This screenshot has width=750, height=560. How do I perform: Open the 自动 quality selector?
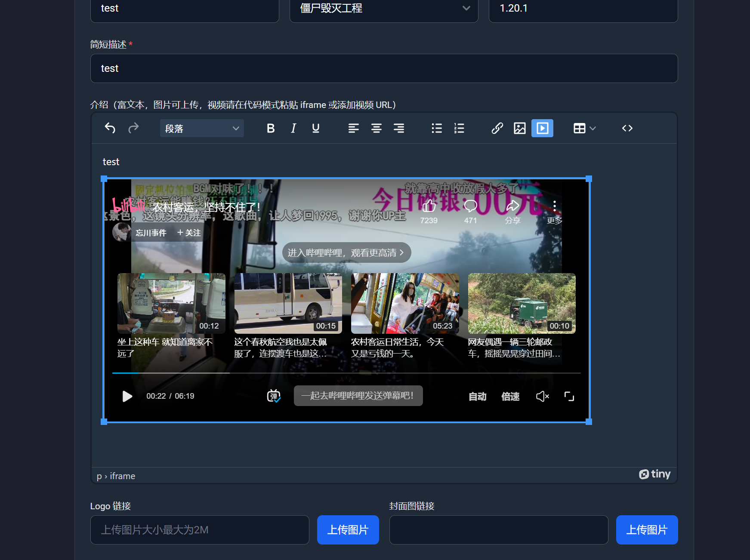tap(477, 396)
